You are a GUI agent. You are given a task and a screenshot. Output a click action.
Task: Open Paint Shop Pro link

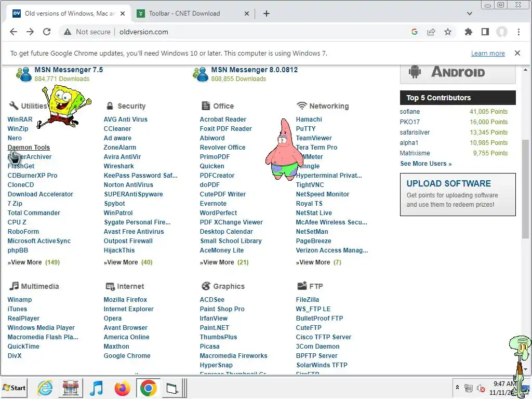pyautogui.click(x=222, y=309)
